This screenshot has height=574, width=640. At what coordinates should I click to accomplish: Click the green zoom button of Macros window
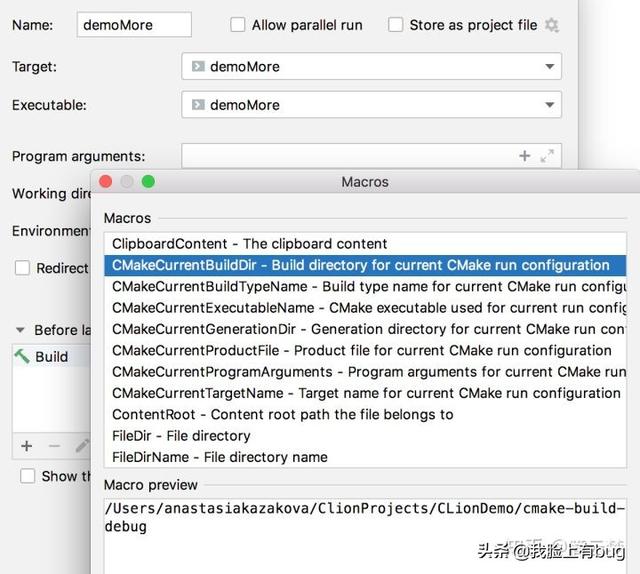pyautogui.click(x=148, y=182)
